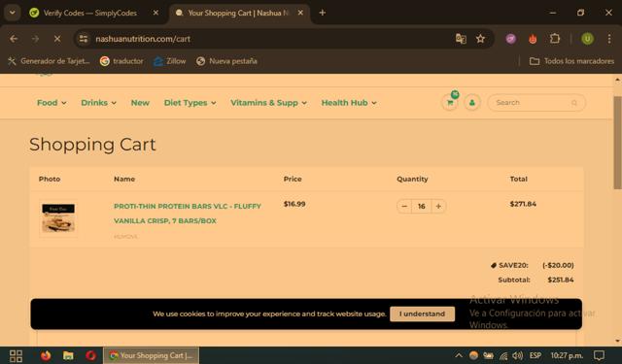Switch to Verify Codes SimplyCodes tab
The image size is (622, 364).
coord(89,13)
